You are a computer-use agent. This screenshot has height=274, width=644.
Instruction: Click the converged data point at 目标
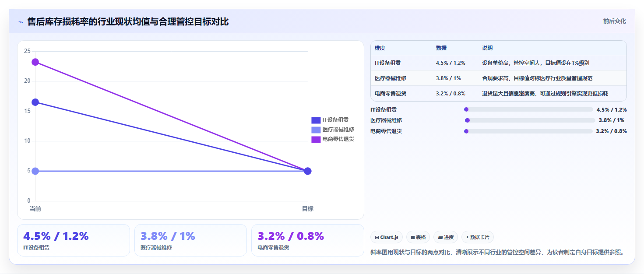308,171
